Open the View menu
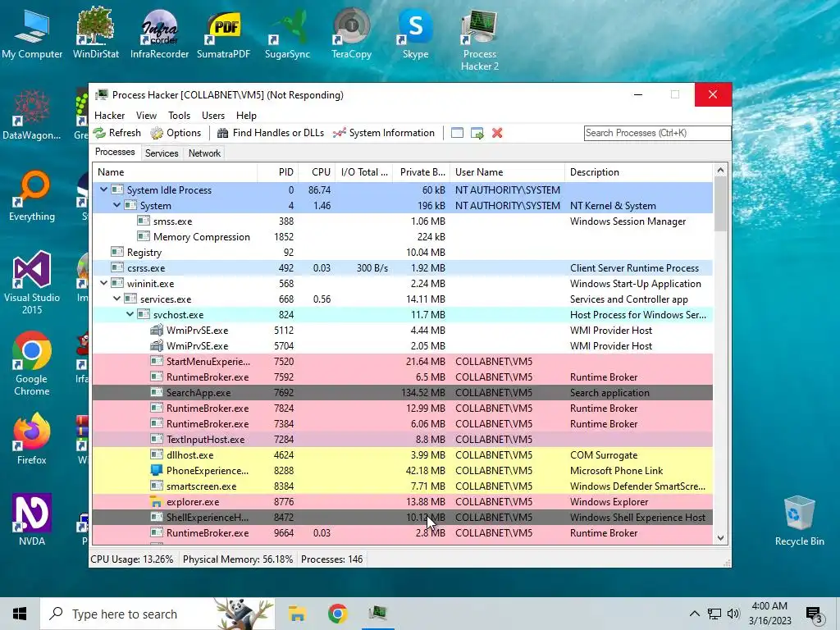This screenshot has height=630, width=840. click(146, 116)
